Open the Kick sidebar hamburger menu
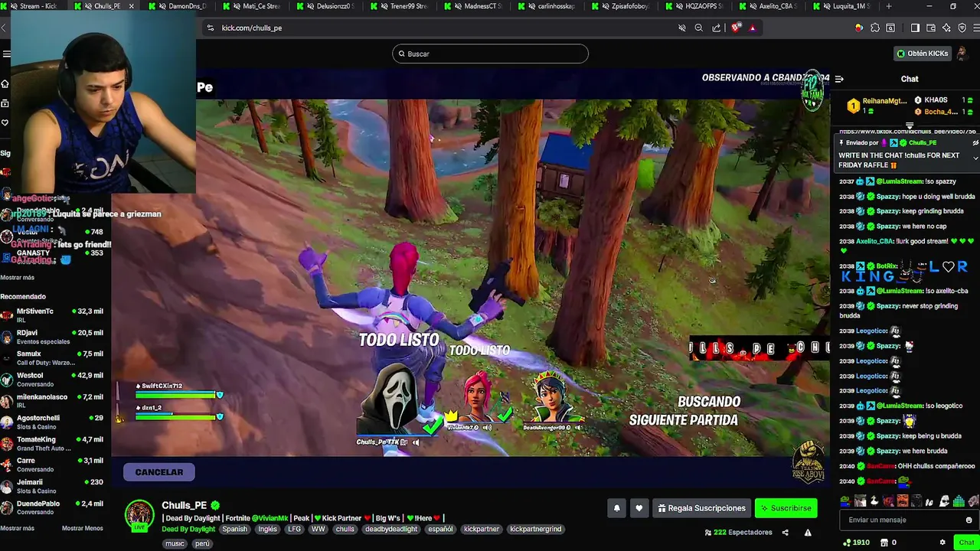The image size is (980, 551). pyautogui.click(x=6, y=54)
